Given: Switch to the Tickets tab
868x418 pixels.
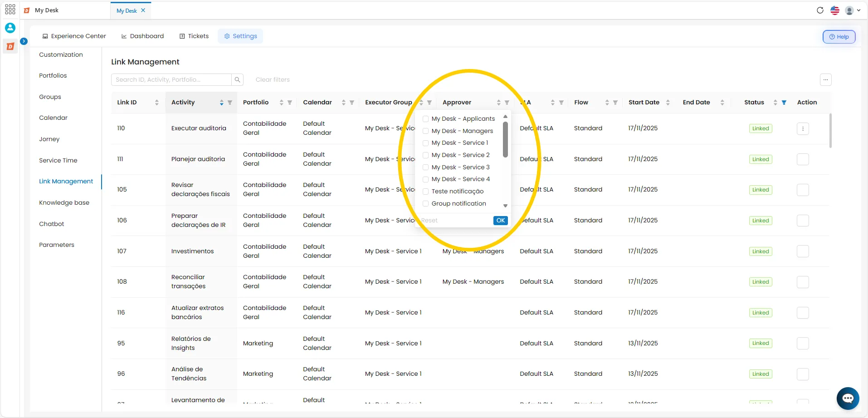Looking at the screenshot, I should click(194, 36).
